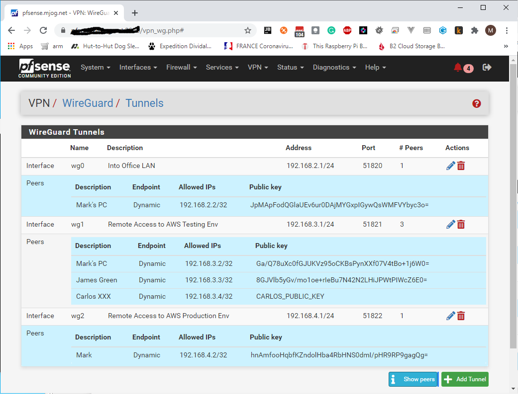This screenshot has width=518, height=420.
Task: Bookmark this page with the star icon
Action: click(x=248, y=31)
